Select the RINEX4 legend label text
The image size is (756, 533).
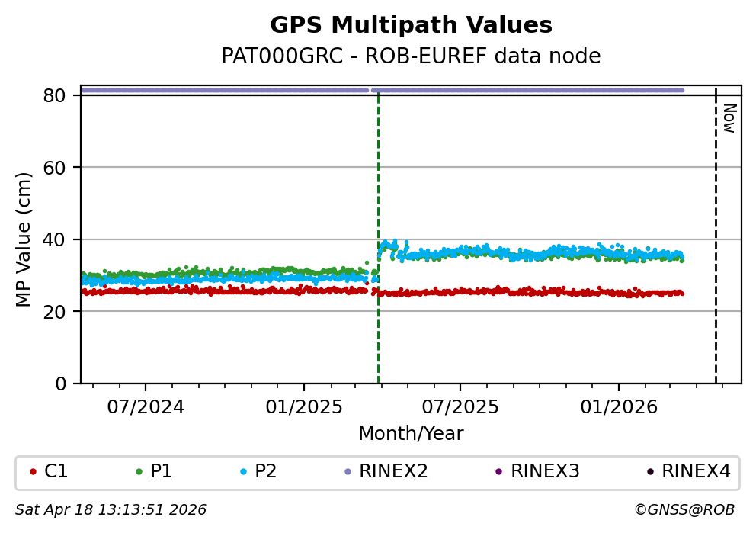coord(696,472)
